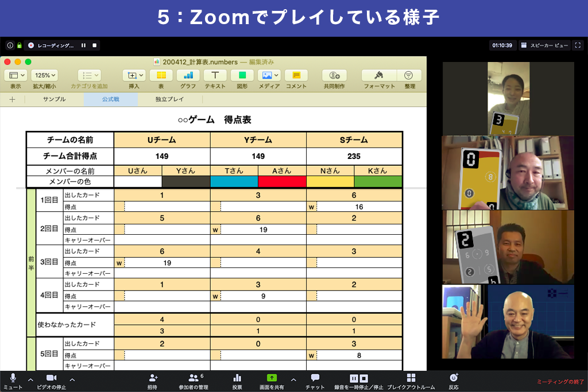Image resolution: width=588 pixels, height=392 pixels.
Task: Click the 200412_計算表.numbers window title
Action: [200, 62]
